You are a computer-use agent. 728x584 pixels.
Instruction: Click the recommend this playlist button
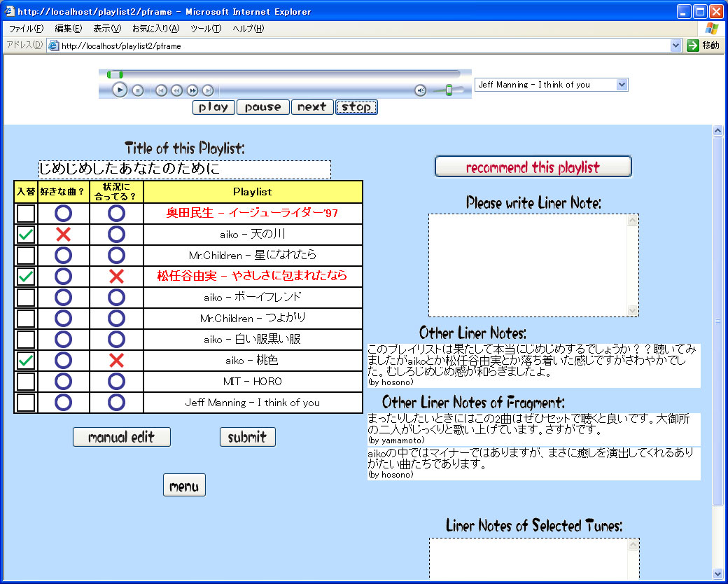point(533,167)
